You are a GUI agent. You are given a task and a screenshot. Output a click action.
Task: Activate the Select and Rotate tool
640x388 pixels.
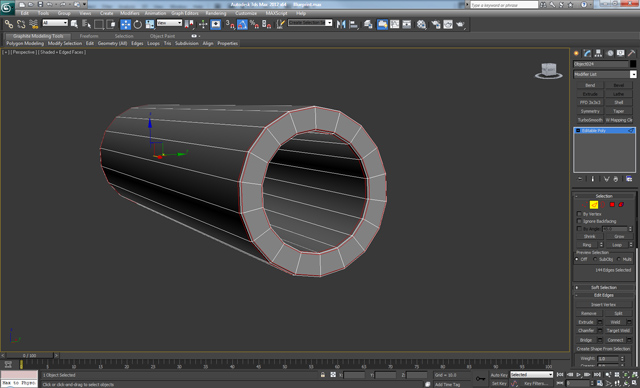[x=138, y=24]
